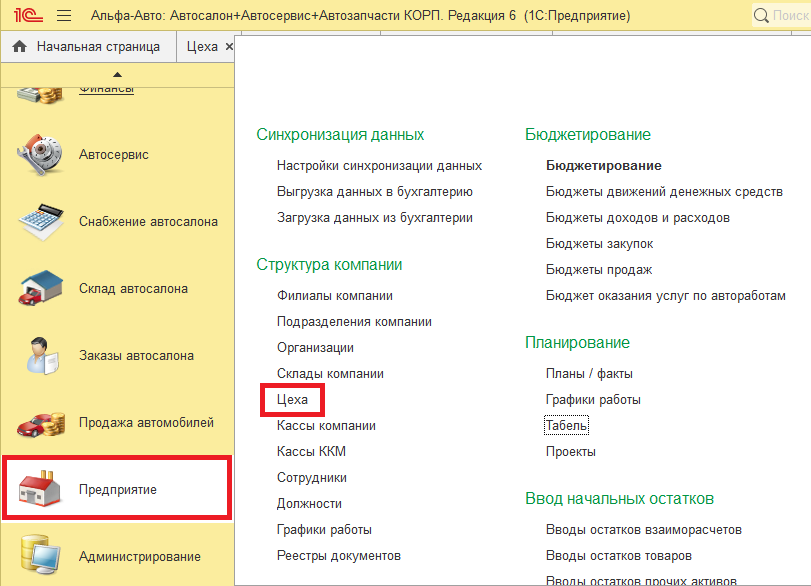Open Планы / факты
Viewport: 811px width, 586px height.
(x=589, y=373)
